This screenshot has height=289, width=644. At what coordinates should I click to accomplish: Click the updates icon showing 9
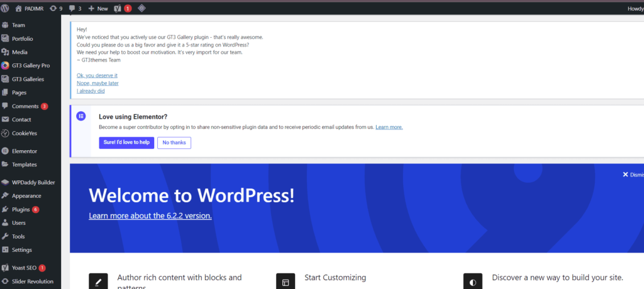click(x=53, y=8)
